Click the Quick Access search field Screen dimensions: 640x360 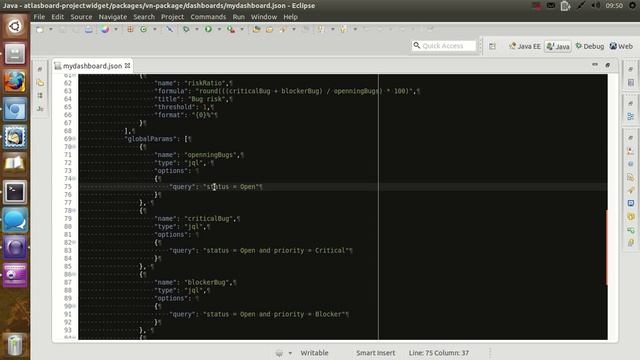pyautogui.click(x=444, y=46)
